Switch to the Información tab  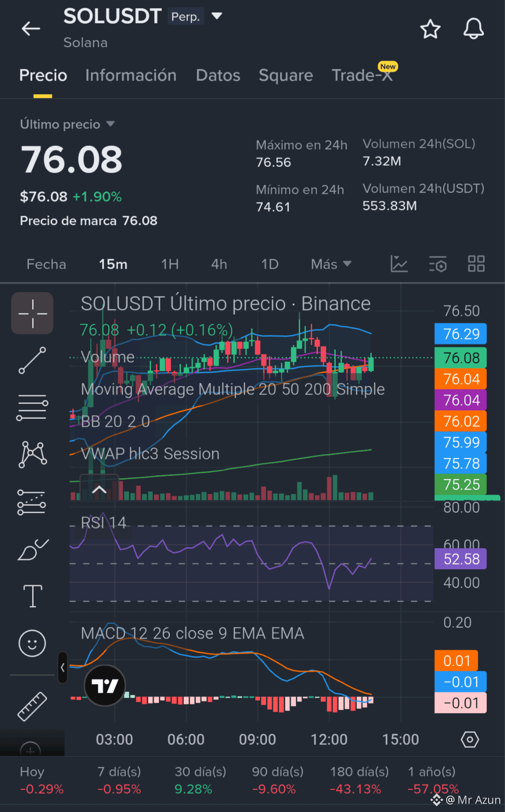[131, 75]
